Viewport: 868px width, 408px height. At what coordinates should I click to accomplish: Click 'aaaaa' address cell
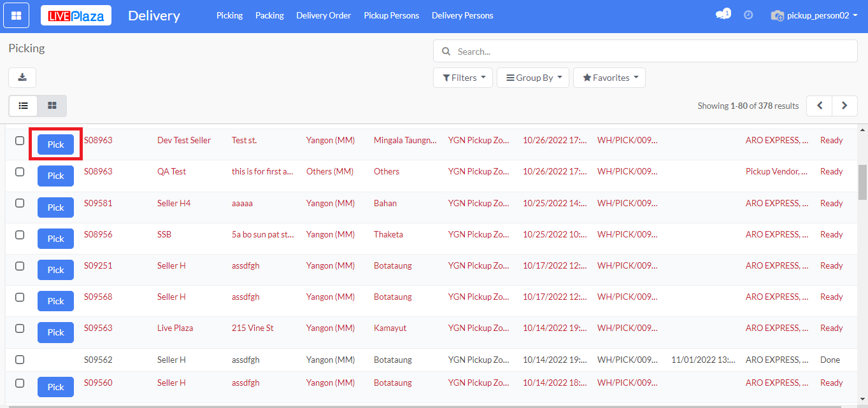coord(242,203)
